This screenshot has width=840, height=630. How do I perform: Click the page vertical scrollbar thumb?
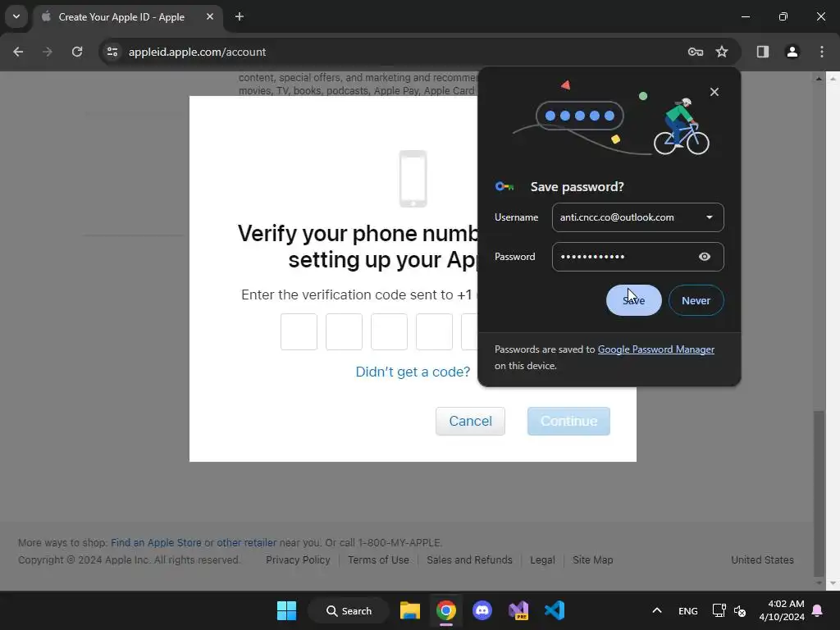click(x=819, y=493)
